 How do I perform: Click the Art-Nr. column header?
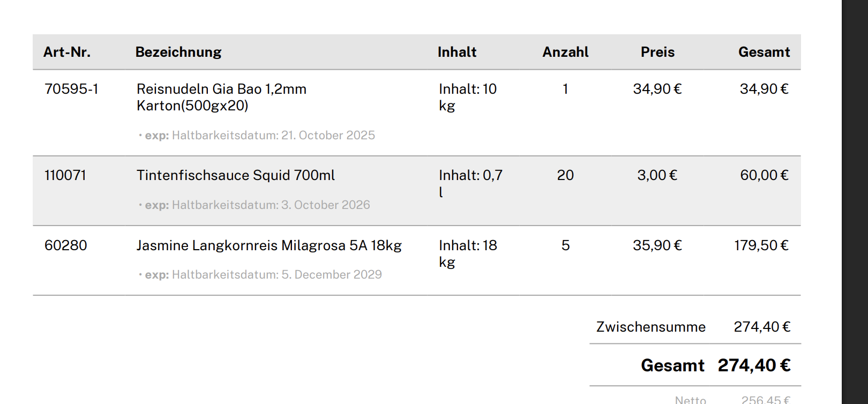point(67,52)
